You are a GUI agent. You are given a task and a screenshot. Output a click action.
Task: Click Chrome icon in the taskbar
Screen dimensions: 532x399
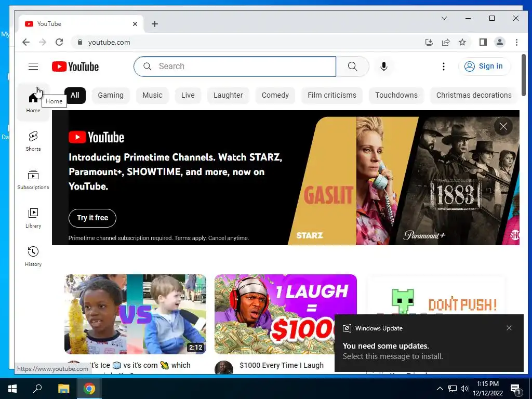(x=89, y=389)
